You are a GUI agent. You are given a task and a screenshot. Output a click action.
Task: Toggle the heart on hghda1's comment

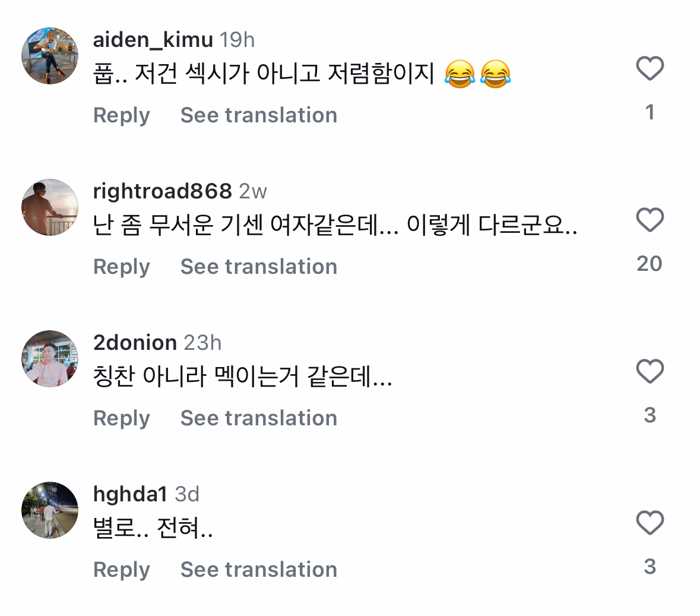click(650, 523)
